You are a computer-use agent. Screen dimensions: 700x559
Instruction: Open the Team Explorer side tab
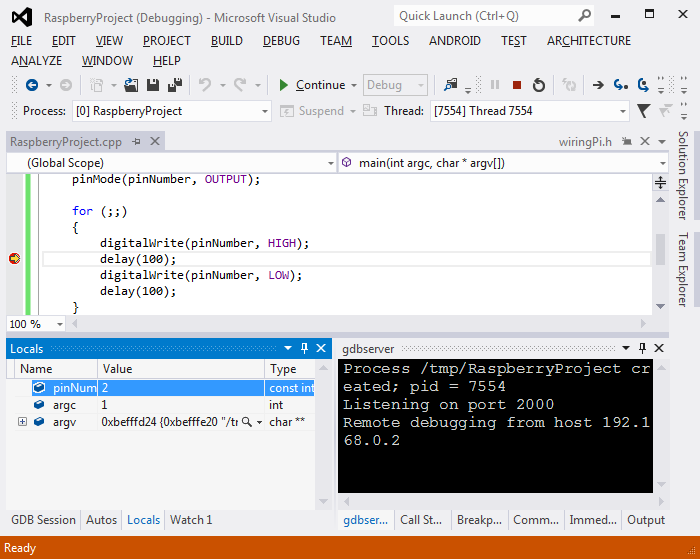pos(683,269)
